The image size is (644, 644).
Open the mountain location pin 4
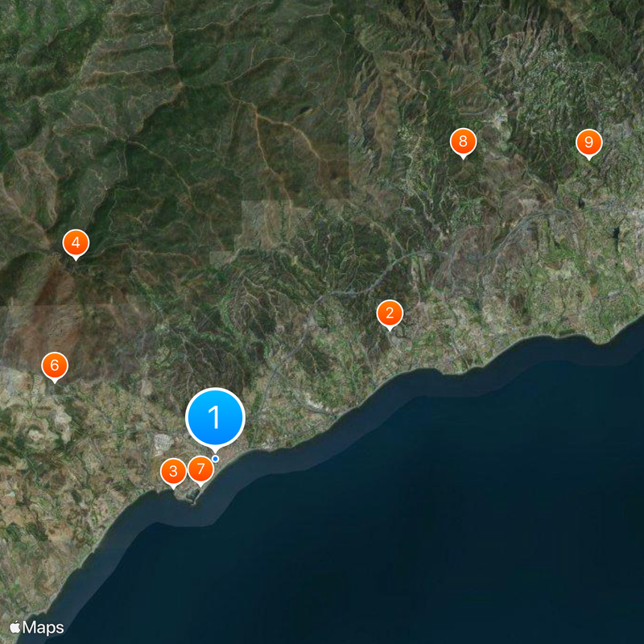75,243
